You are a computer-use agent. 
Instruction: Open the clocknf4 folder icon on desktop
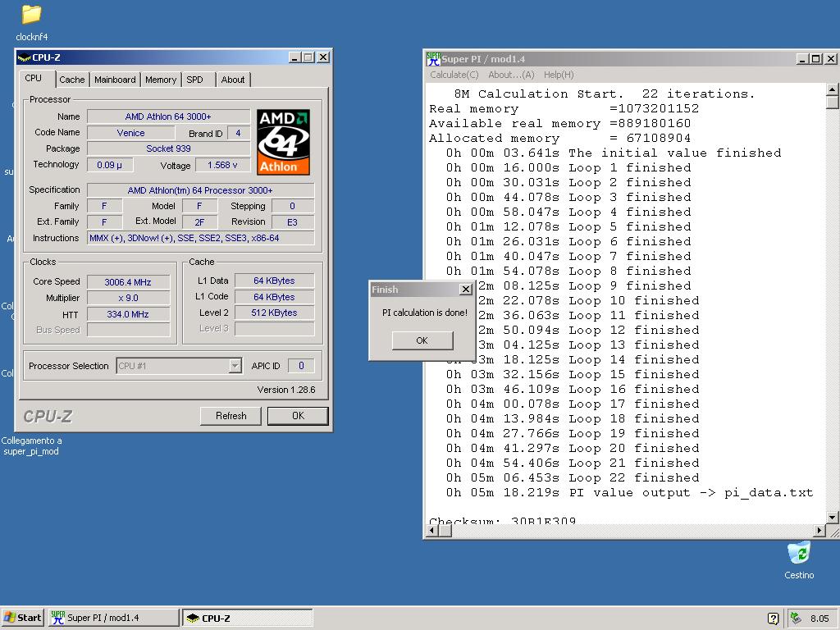31,15
